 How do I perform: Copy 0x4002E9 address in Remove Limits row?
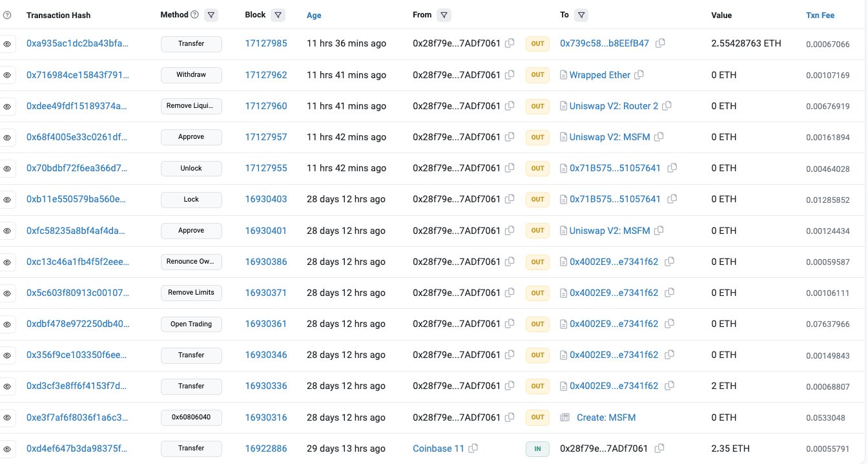tap(670, 293)
